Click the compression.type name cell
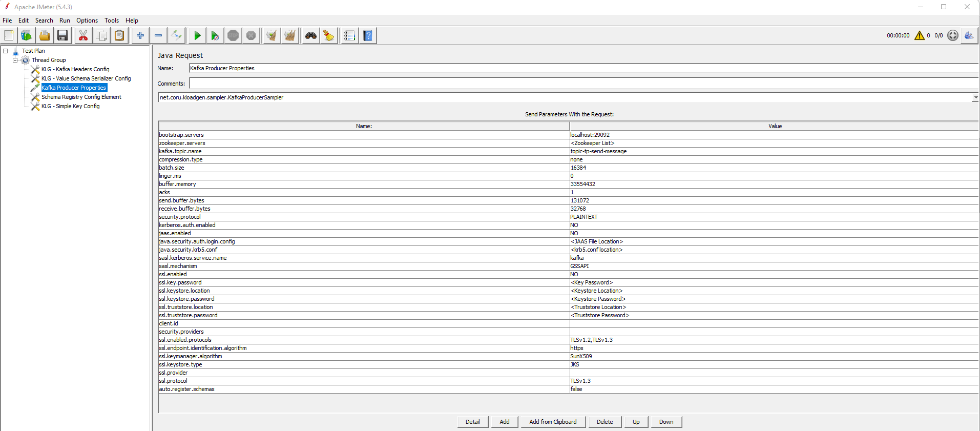The image size is (980, 431). point(364,159)
